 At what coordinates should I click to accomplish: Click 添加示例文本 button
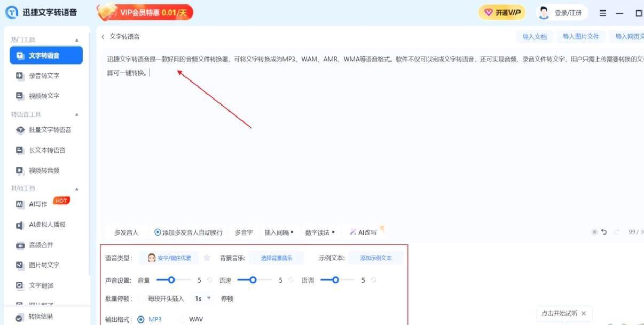(x=376, y=258)
